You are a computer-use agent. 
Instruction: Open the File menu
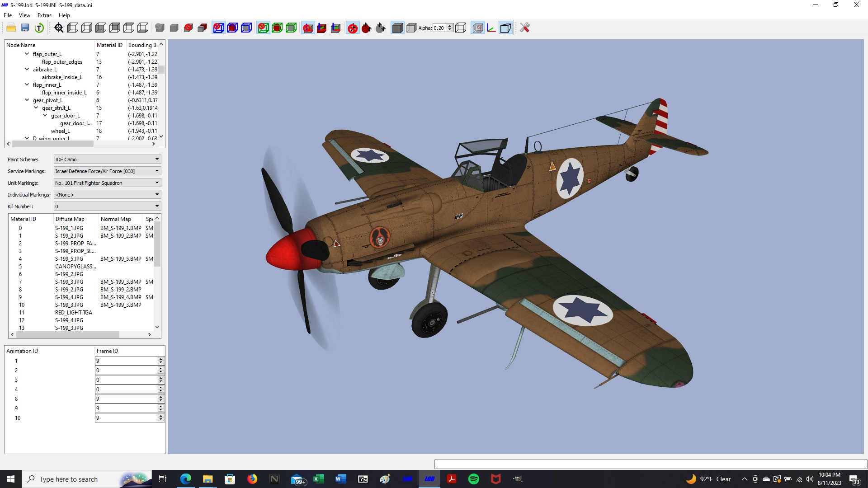click(x=8, y=15)
